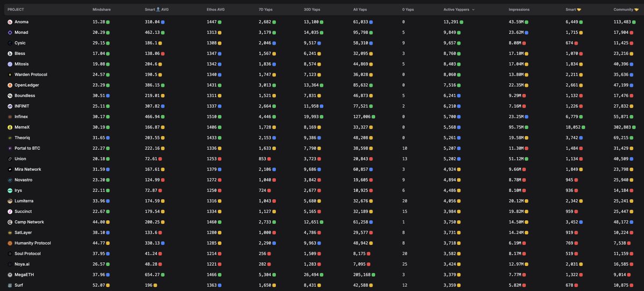644x291 pixels.
Task: Click the Union project logo
Action: 10,159
